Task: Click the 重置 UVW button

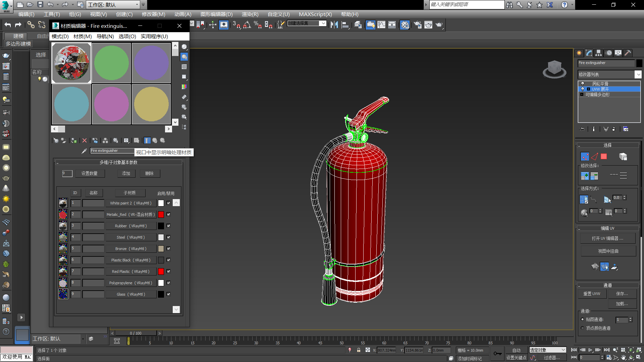Action: pyautogui.click(x=592, y=294)
